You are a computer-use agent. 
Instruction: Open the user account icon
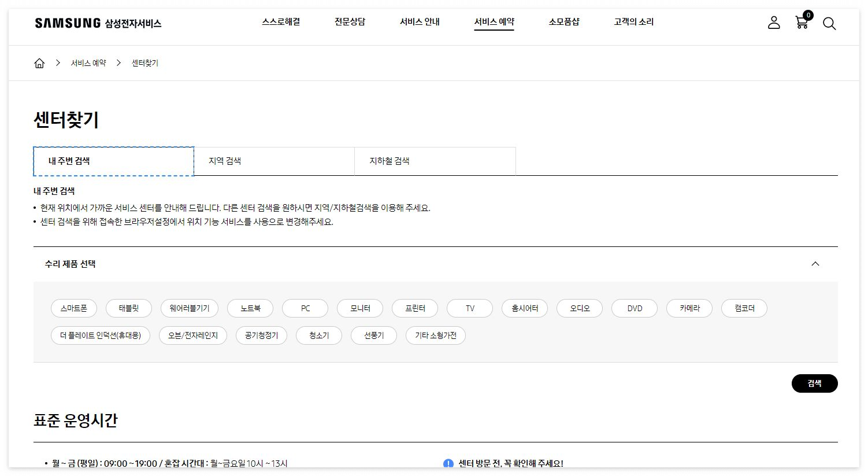point(774,23)
